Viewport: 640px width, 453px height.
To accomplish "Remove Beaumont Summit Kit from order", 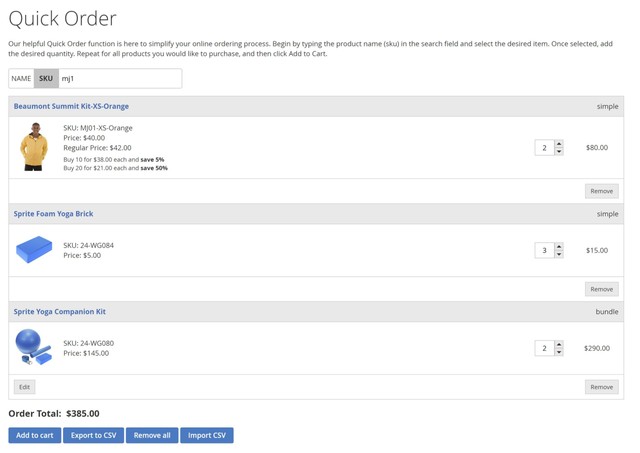I will tap(602, 191).
